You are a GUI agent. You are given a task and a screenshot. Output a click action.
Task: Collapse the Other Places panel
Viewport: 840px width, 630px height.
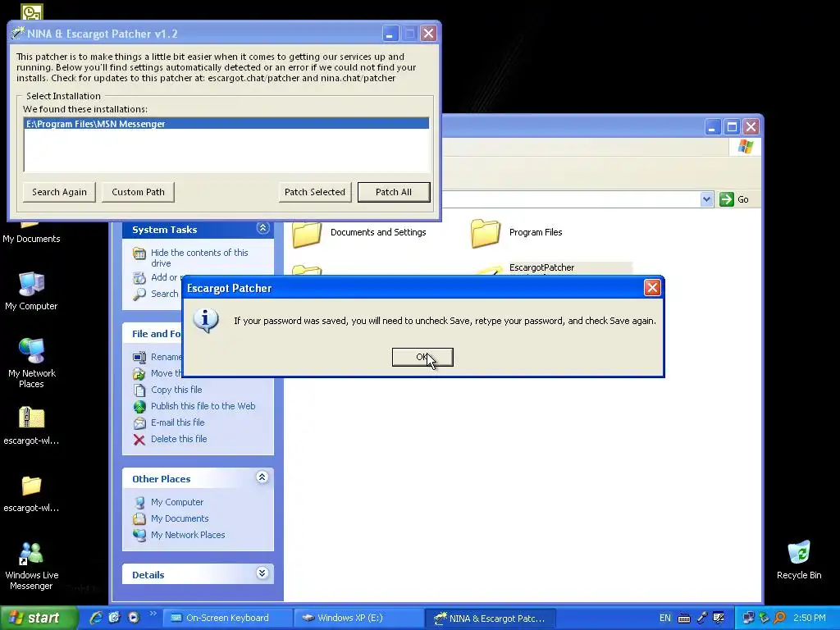[x=262, y=477]
